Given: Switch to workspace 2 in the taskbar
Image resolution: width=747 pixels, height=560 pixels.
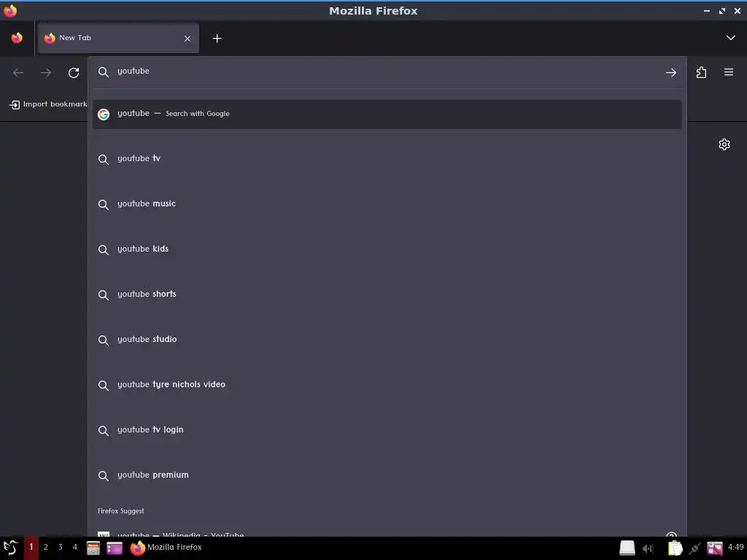Looking at the screenshot, I should coord(46,547).
